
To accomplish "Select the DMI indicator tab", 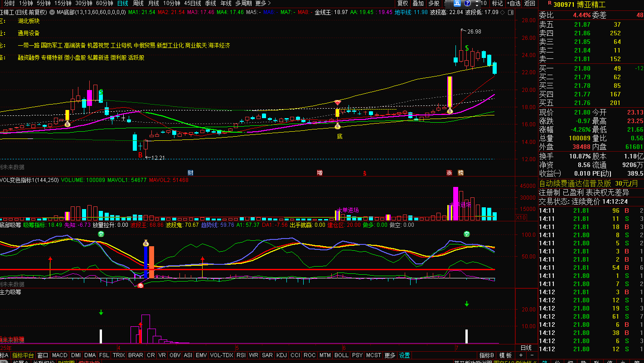I will (76, 355).
